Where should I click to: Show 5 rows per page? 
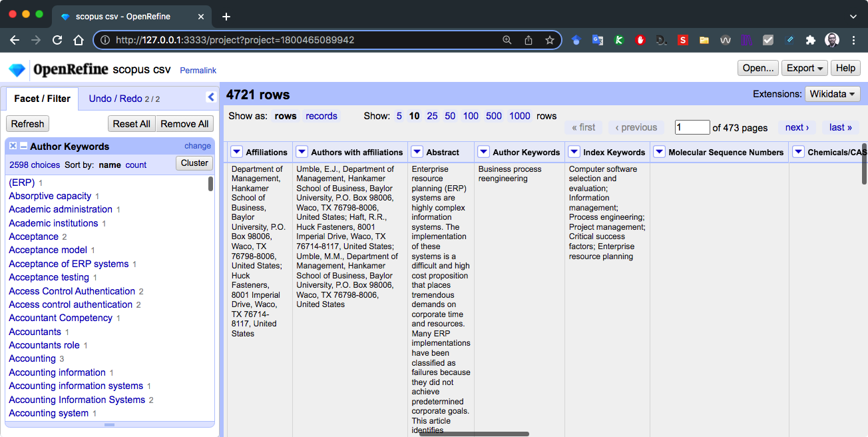coord(399,116)
